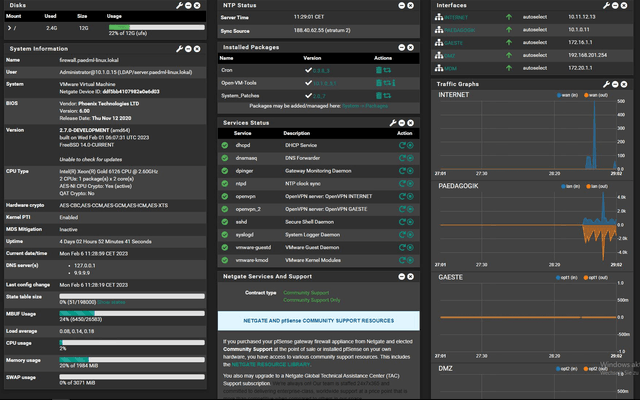Collapse the Traffic Graphs widget
The width and height of the screenshot is (640, 400).
click(x=615, y=84)
